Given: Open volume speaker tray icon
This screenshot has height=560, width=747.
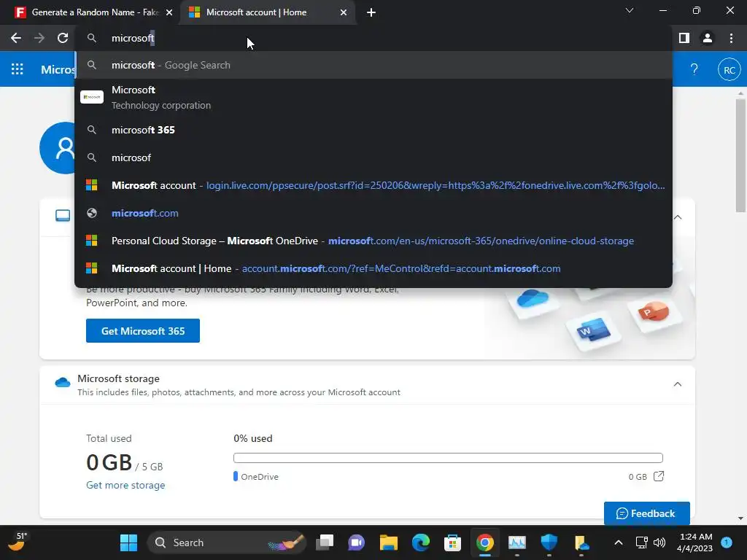Looking at the screenshot, I should 659,542.
